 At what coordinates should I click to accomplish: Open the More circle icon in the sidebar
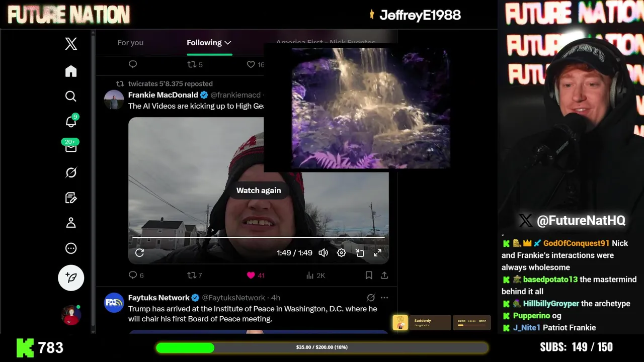(71, 248)
